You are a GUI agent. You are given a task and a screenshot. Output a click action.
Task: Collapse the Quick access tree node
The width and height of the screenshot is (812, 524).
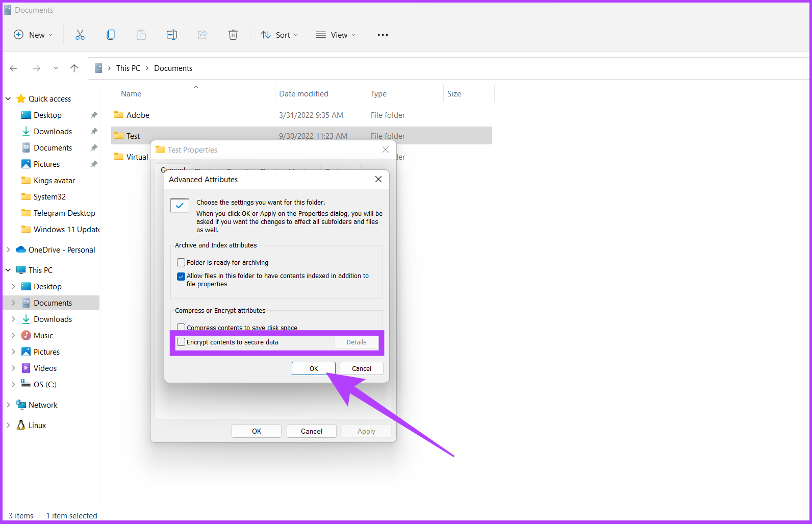point(8,99)
